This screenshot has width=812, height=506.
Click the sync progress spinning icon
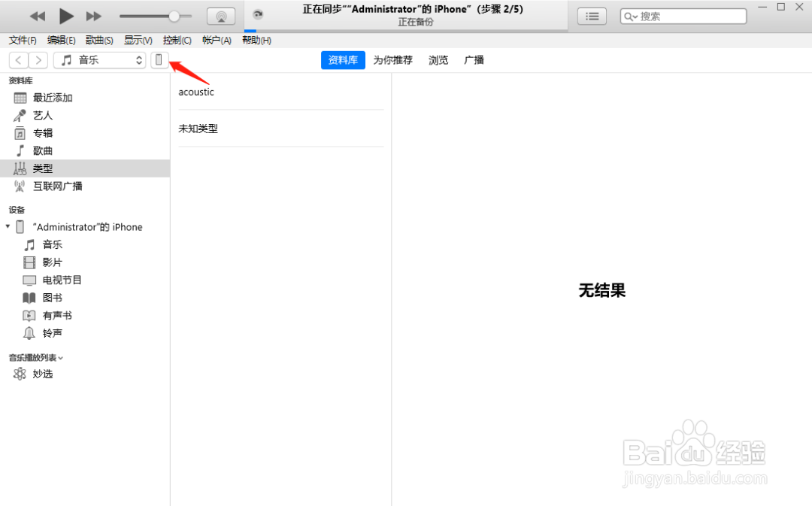click(257, 14)
